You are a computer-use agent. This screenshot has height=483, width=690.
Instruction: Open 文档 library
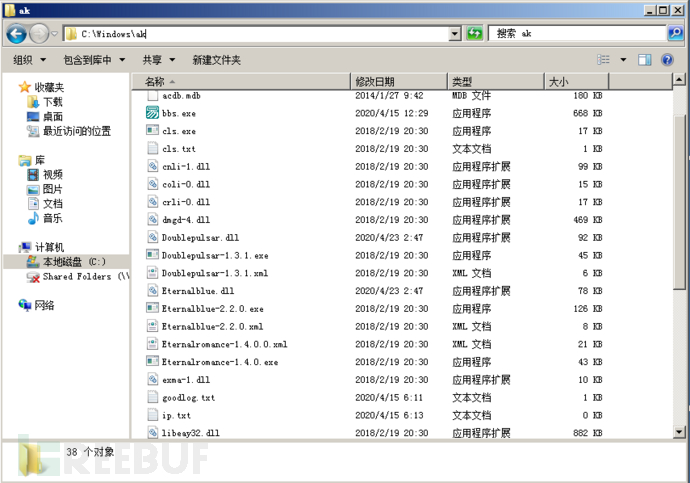(x=53, y=204)
